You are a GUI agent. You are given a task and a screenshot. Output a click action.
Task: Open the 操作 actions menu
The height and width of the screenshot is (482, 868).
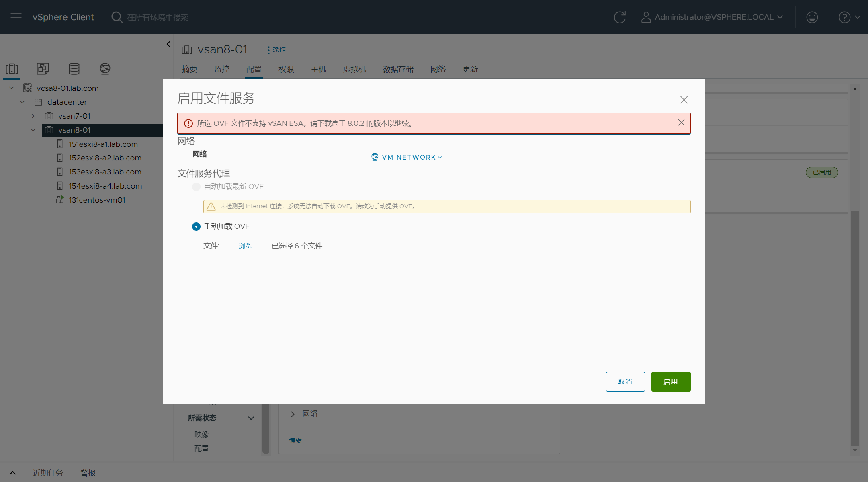(x=276, y=49)
